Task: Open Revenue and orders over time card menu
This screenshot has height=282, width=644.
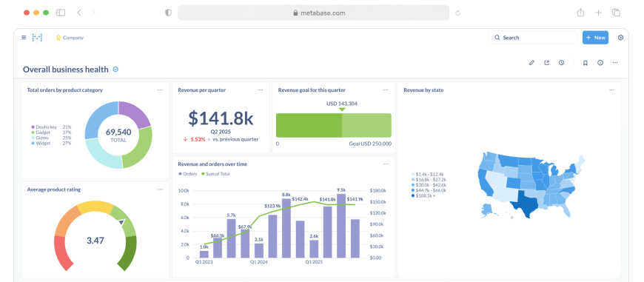Action: point(386,164)
